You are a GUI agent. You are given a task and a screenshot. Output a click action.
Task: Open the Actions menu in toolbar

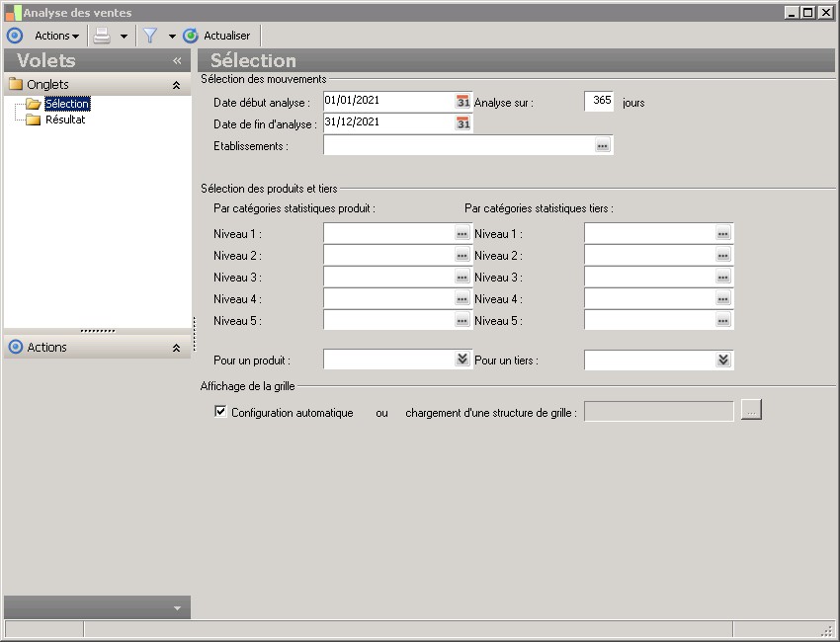coord(56,36)
